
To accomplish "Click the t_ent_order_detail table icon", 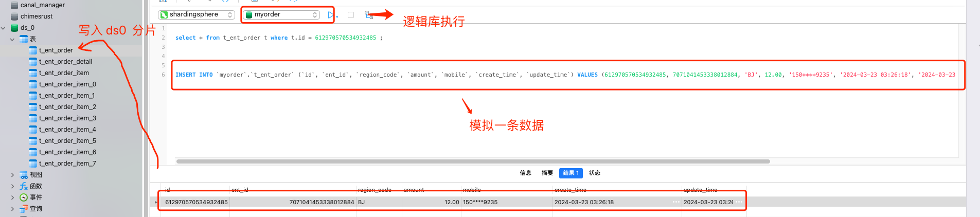I will [x=33, y=62].
